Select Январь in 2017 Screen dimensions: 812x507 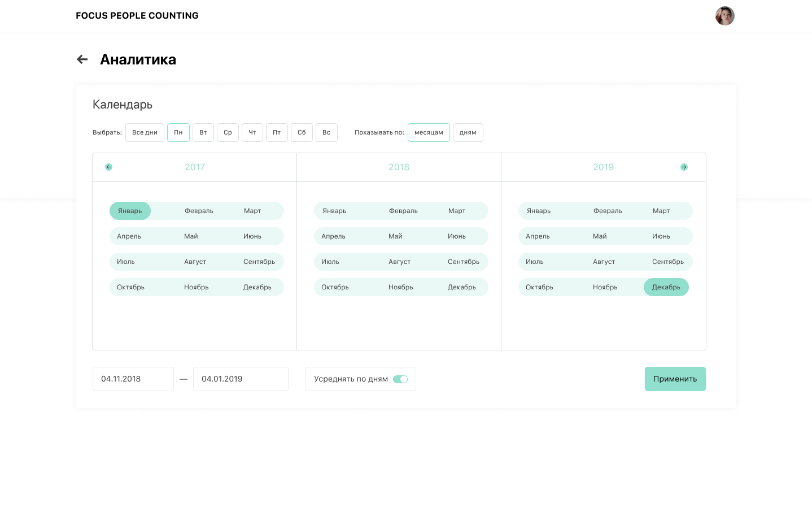pyautogui.click(x=130, y=211)
